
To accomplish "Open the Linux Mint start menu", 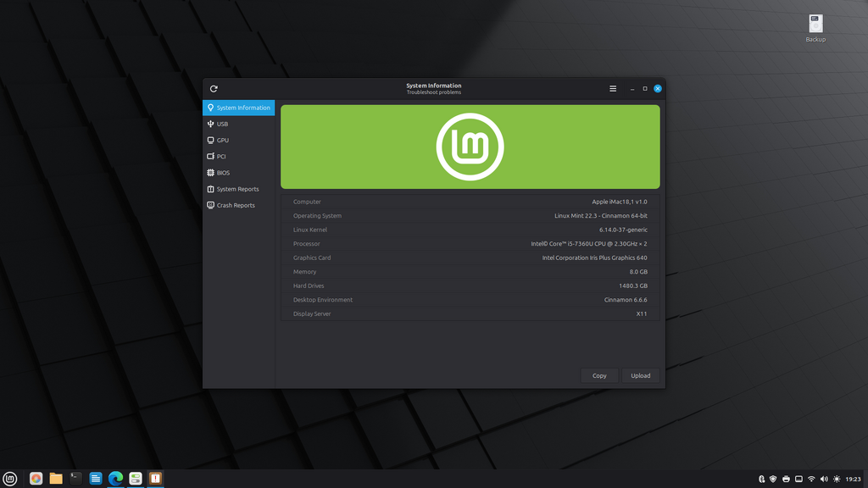I will pos(10,479).
